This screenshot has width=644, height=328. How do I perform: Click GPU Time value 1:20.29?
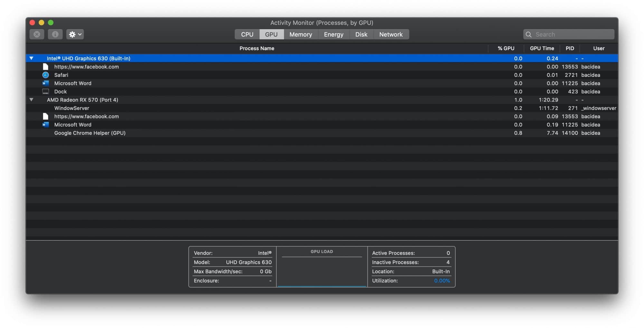548,100
